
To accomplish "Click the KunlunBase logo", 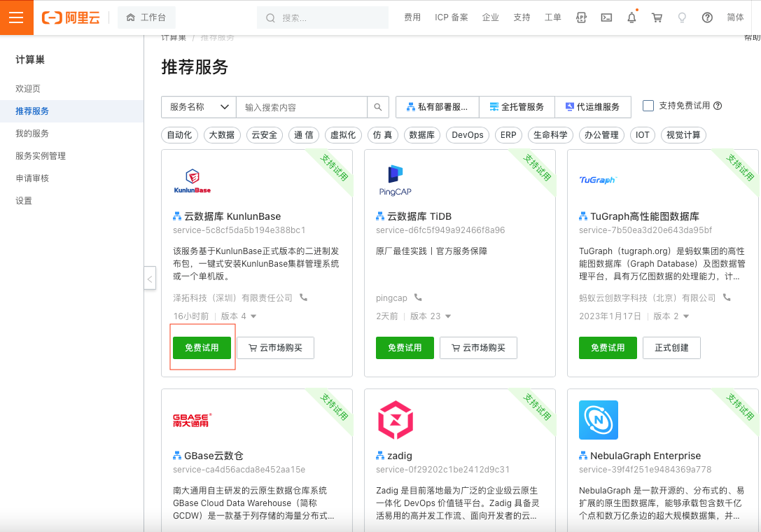I will coord(193,181).
